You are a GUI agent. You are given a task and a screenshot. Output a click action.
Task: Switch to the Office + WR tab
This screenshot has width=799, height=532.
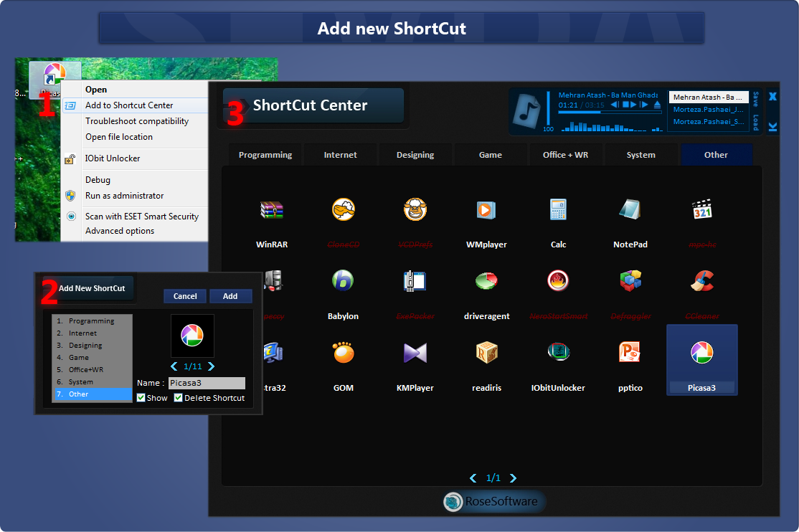566,155
